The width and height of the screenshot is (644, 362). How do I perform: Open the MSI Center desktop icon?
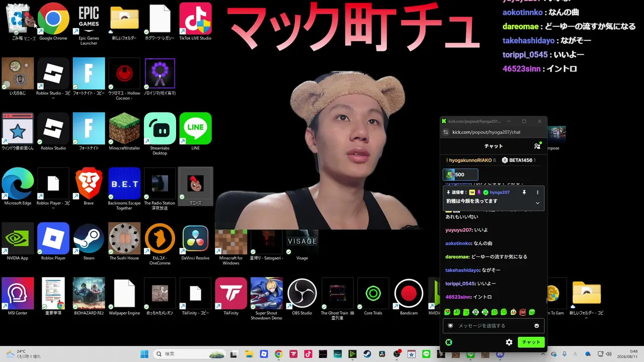tap(18, 296)
